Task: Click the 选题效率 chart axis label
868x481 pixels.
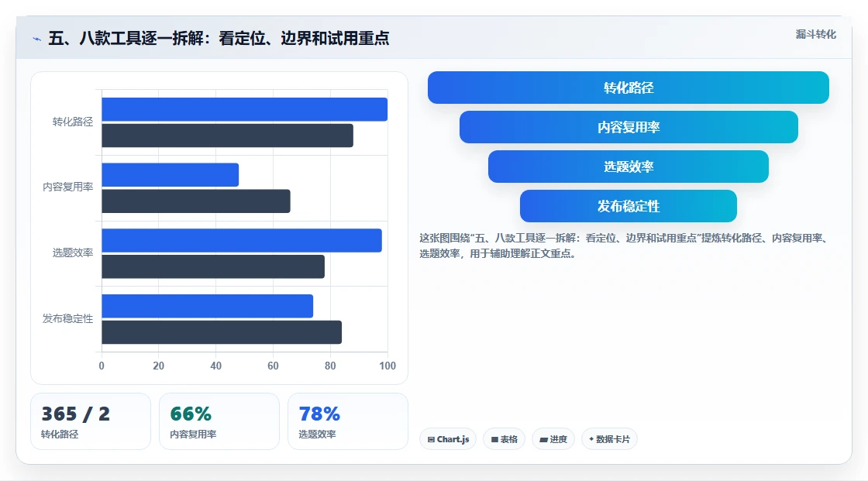Action: click(73, 253)
